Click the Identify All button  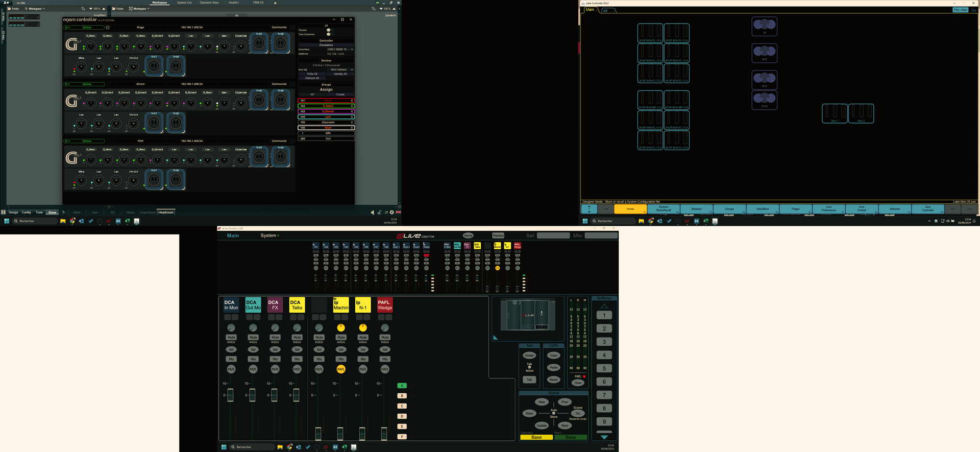tap(340, 74)
